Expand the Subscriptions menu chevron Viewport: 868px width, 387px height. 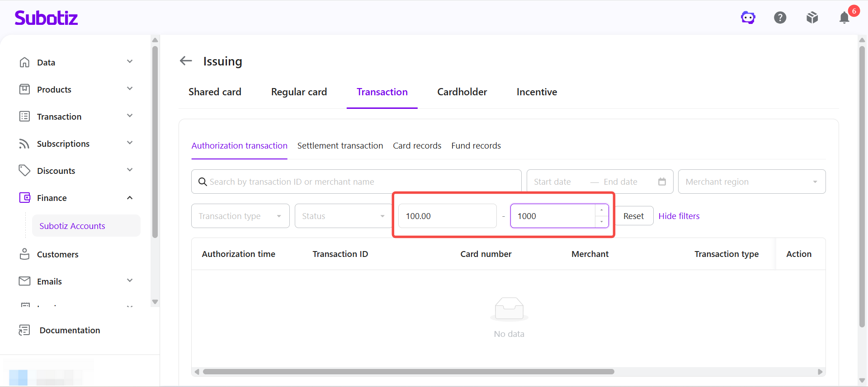130,143
